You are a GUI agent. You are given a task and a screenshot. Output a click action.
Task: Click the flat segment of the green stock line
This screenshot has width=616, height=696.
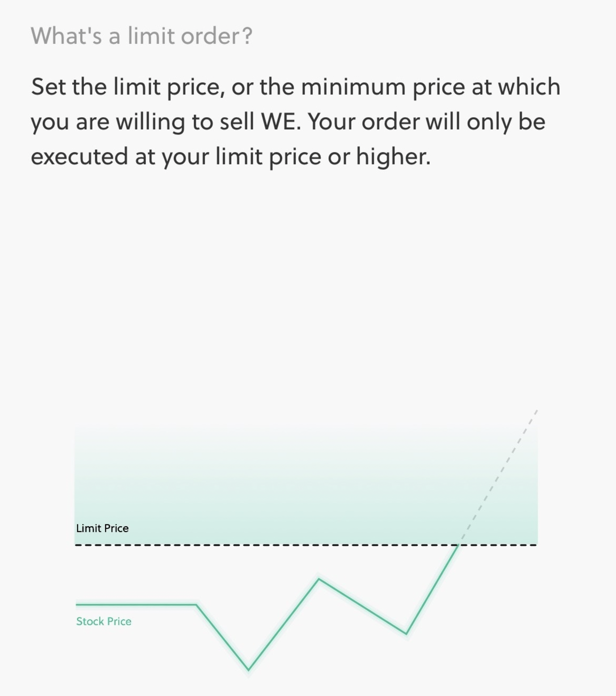136,605
